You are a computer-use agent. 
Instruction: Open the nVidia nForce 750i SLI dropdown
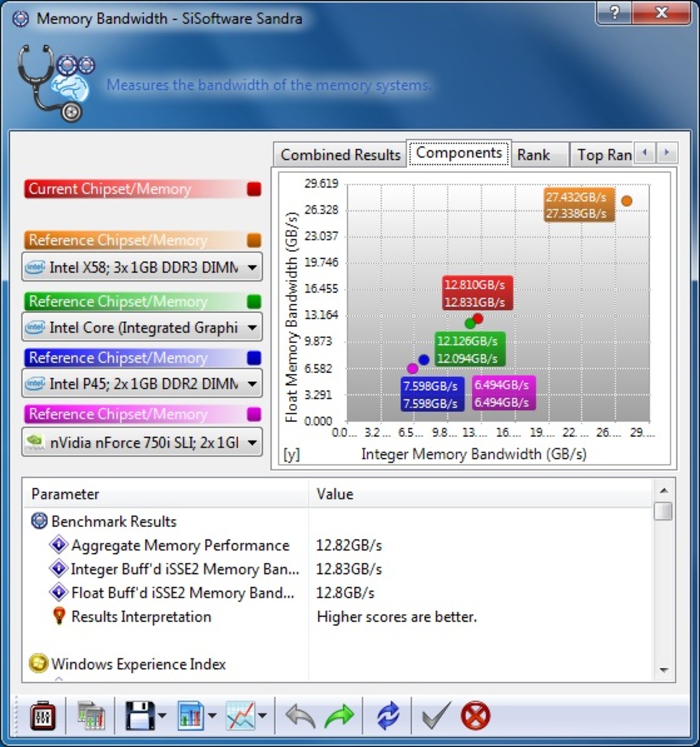pyautogui.click(x=141, y=442)
